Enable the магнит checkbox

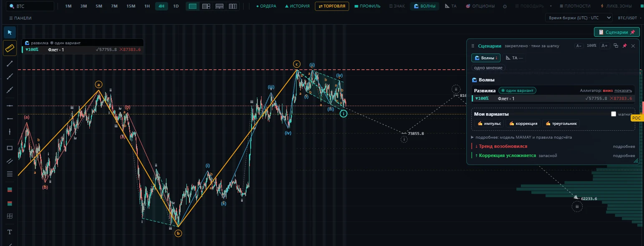click(613, 114)
